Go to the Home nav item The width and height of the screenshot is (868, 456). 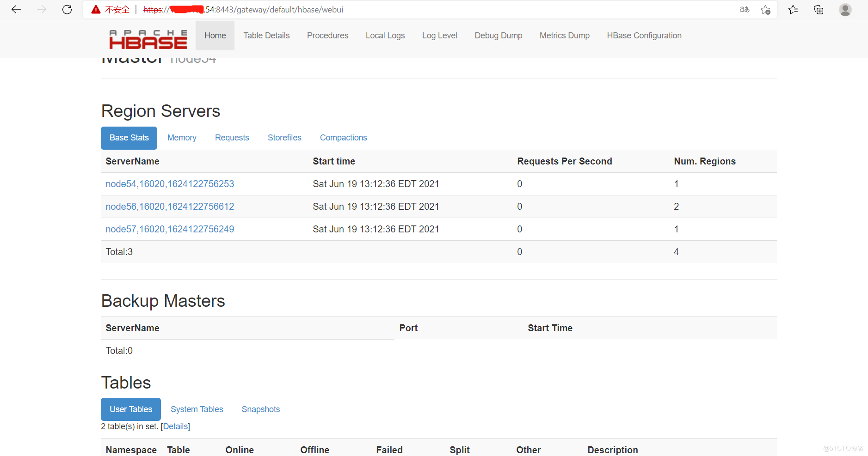(215, 36)
